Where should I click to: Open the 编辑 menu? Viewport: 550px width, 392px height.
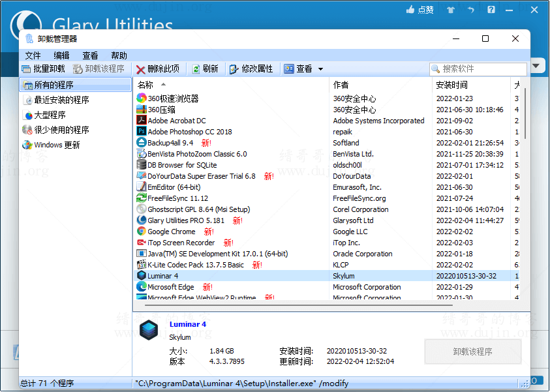click(61, 55)
